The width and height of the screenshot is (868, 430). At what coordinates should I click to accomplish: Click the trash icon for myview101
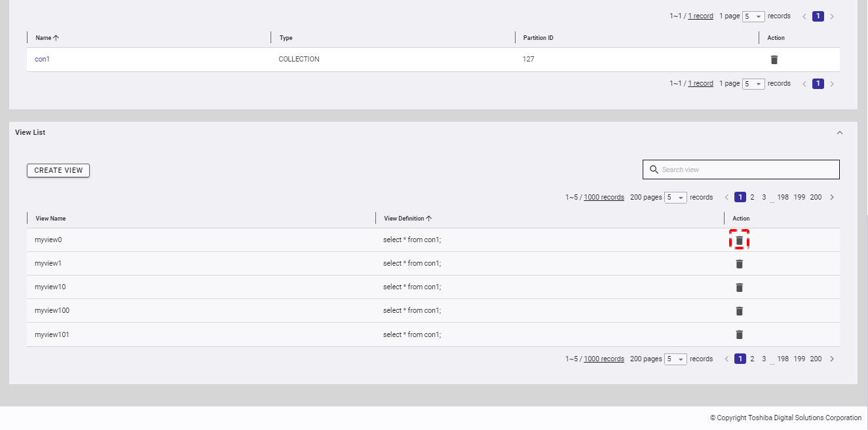tap(739, 334)
